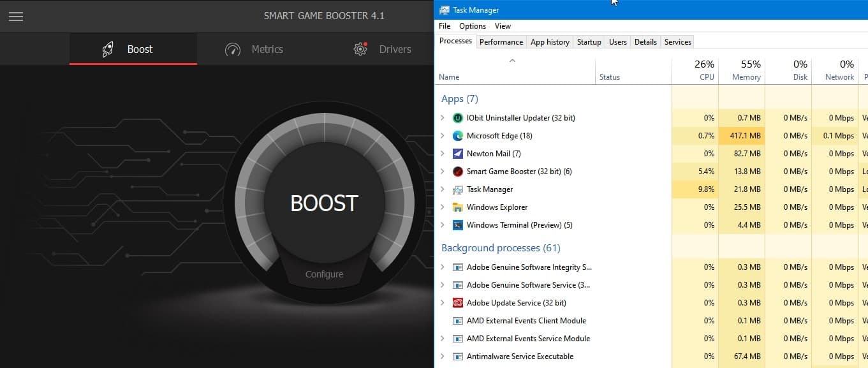Screen dimensions: 868x368
Task: Select the Processes tab
Action: click(x=455, y=41)
